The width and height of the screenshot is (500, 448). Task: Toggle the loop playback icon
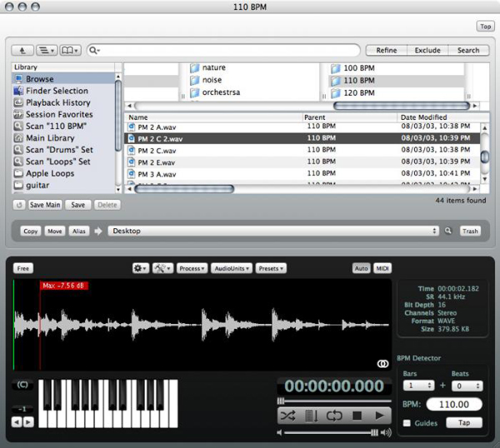point(334,415)
